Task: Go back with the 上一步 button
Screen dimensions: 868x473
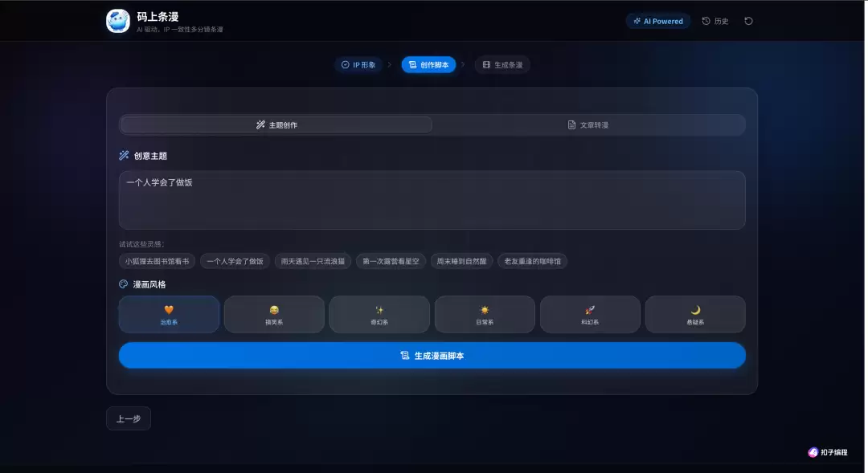Action: 129,418
